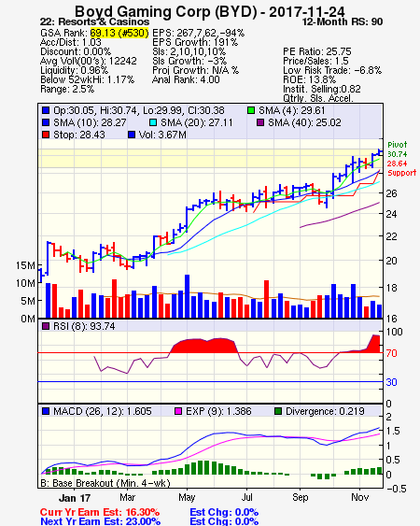This screenshot has height=526, width=420.
Task: Click the red RSI 70 level label
Action: (x=391, y=353)
